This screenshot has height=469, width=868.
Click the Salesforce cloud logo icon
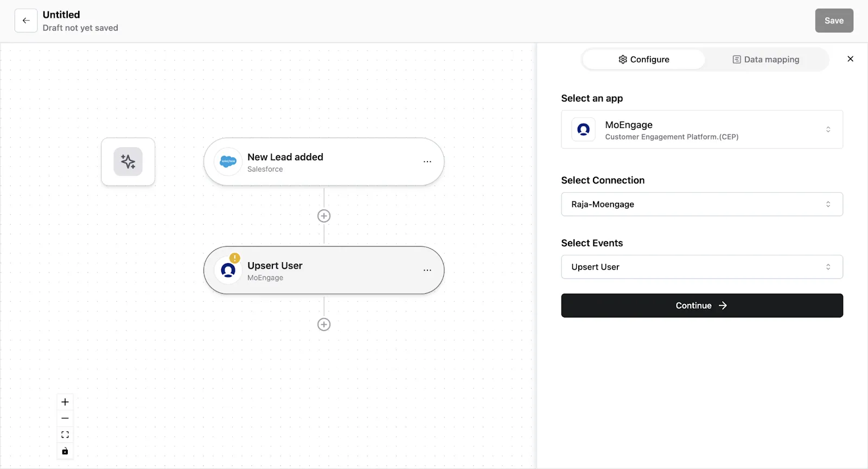click(x=228, y=162)
